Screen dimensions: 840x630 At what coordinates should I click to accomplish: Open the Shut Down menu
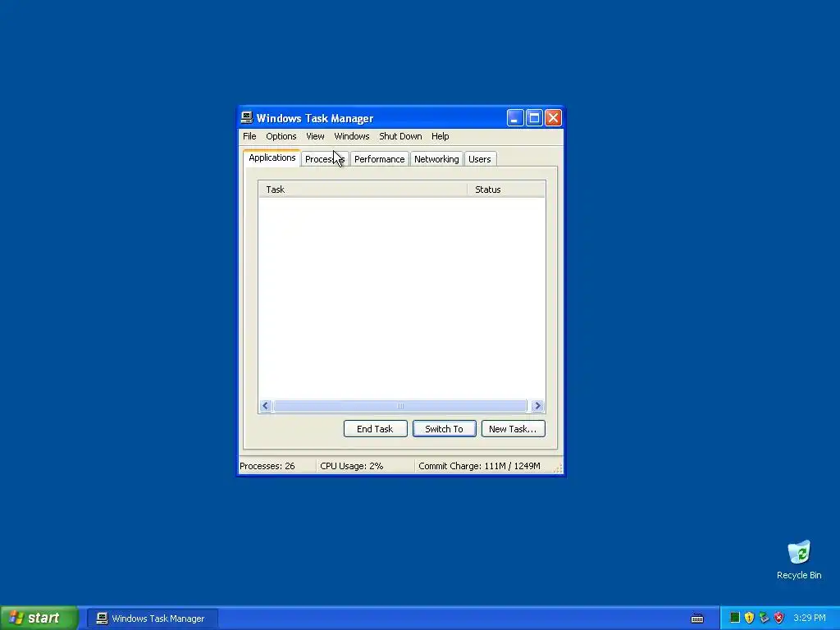tap(400, 136)
